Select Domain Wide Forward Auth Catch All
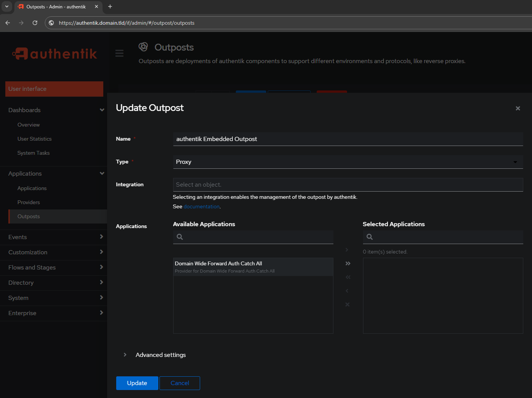The width and height of the screenshot is (532, 398). click(253, 267)
